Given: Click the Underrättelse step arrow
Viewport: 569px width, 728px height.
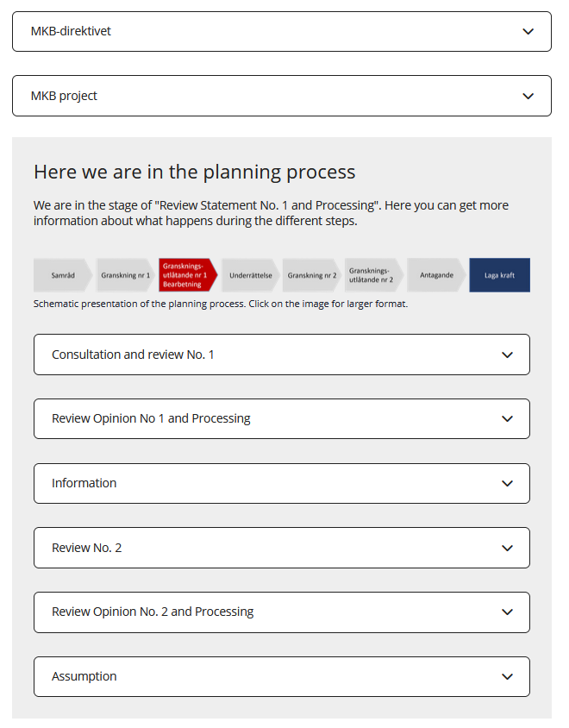Looking at the screenshot, I should tap(250, 275).
